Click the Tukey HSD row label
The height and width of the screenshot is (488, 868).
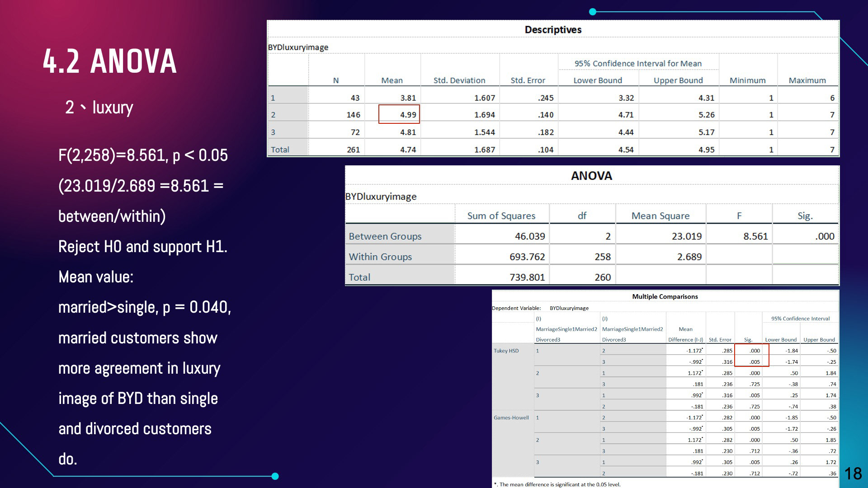point(506,351)
